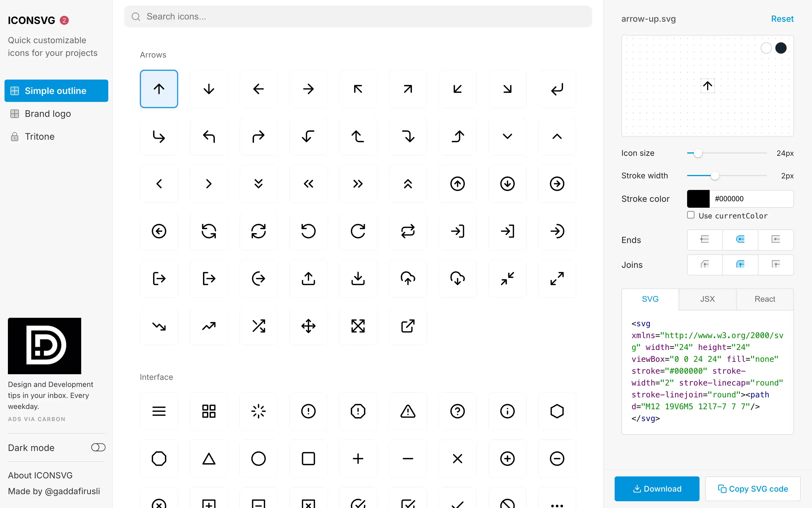Choose the external link icon
This screenshot has height=508, width=812.
coord(408,326)
